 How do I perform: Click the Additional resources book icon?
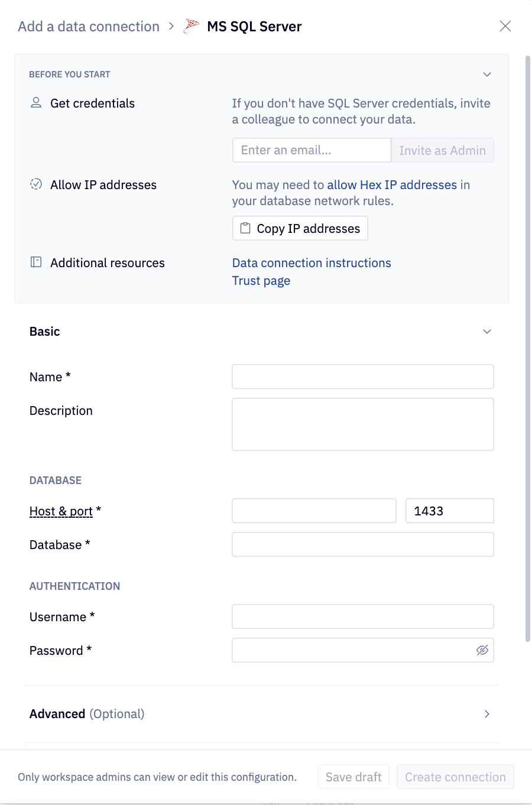(36, 262)
